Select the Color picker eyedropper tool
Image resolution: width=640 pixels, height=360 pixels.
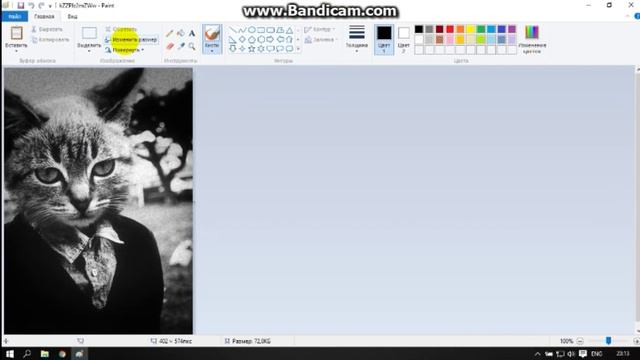coord(180,47)
